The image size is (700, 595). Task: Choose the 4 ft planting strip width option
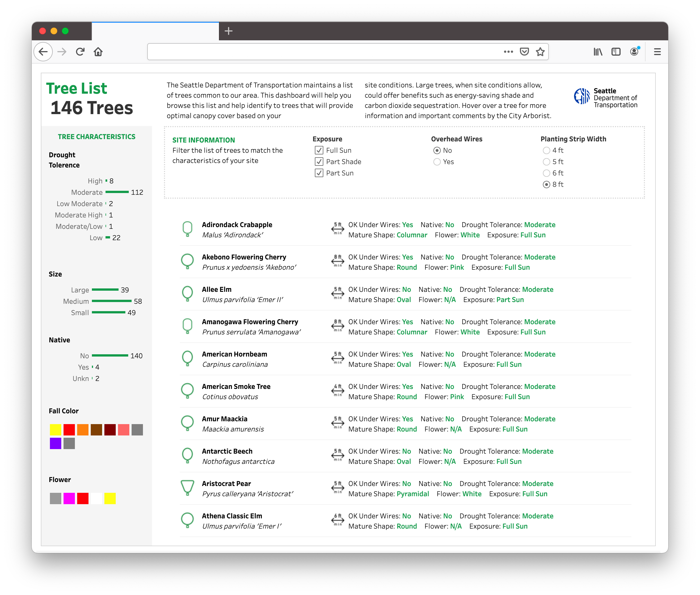[x=547, y=150]
